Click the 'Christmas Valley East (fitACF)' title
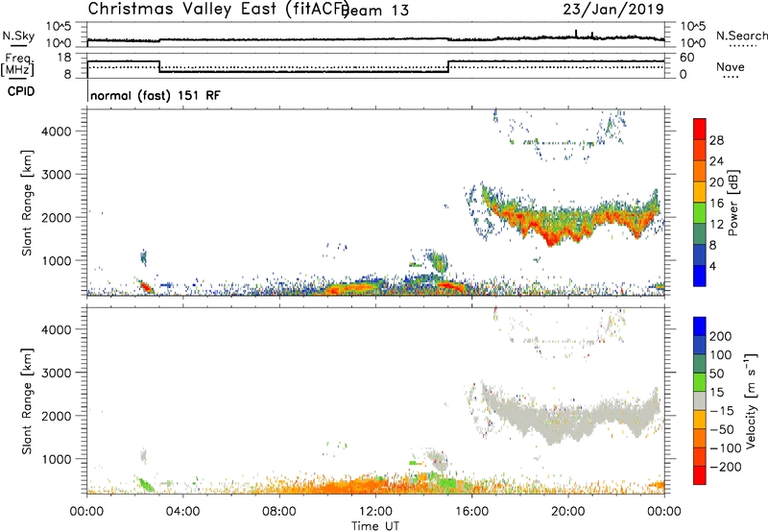The width and height of the screenshot is (768, 532). (218, 9)
